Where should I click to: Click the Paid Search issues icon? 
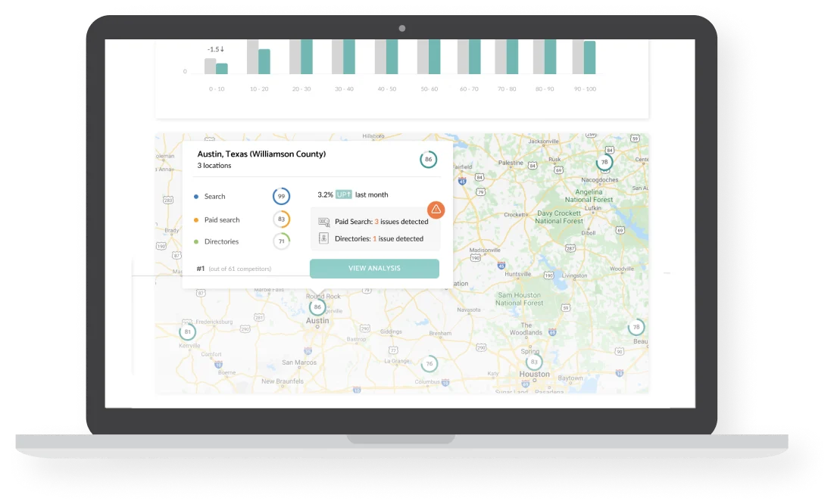[x=324, y=222]
